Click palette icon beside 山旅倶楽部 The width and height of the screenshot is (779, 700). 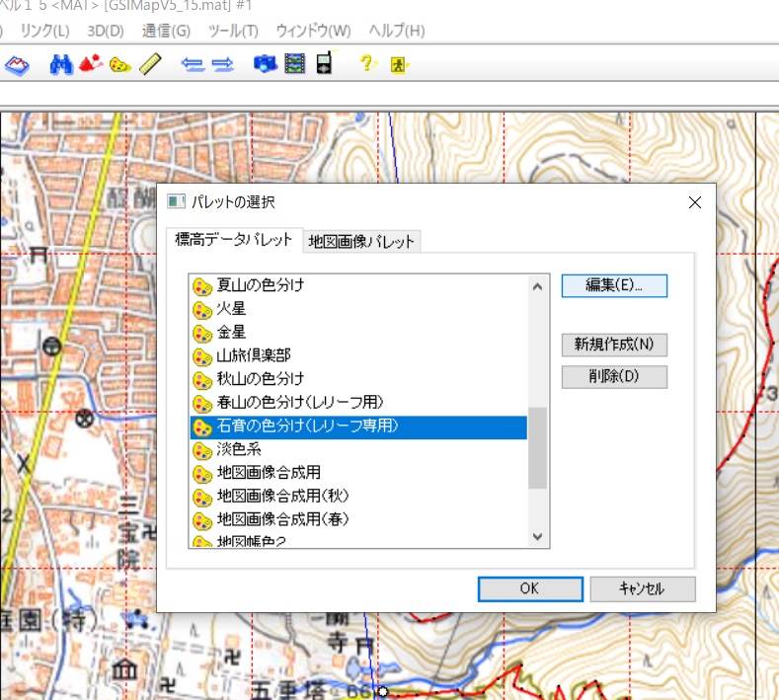point(202,356)
